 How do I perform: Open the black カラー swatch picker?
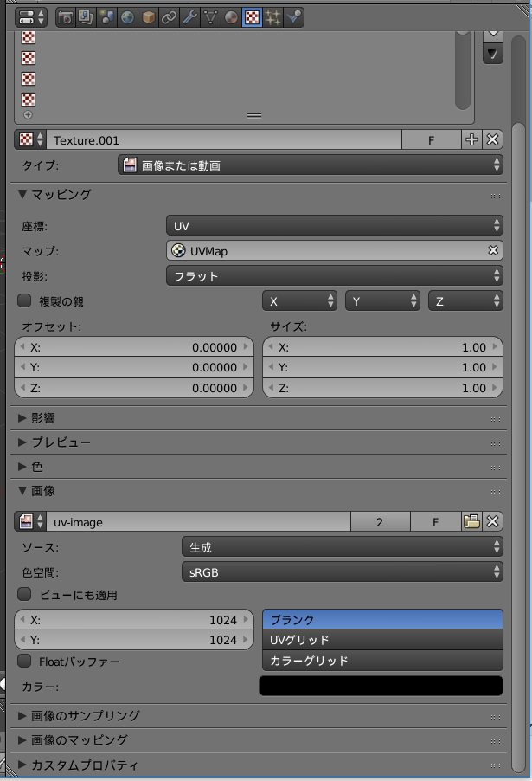tap(381, 686)
